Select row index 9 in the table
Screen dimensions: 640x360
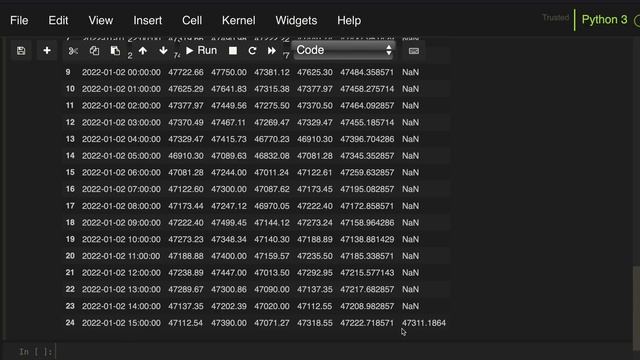(68, 72)
